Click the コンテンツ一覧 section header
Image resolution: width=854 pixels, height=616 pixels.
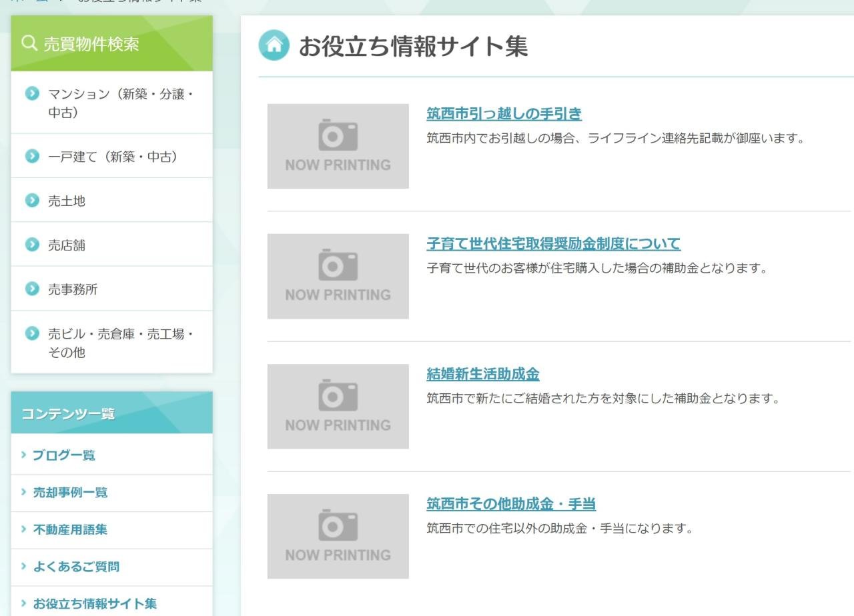point(112,413)
